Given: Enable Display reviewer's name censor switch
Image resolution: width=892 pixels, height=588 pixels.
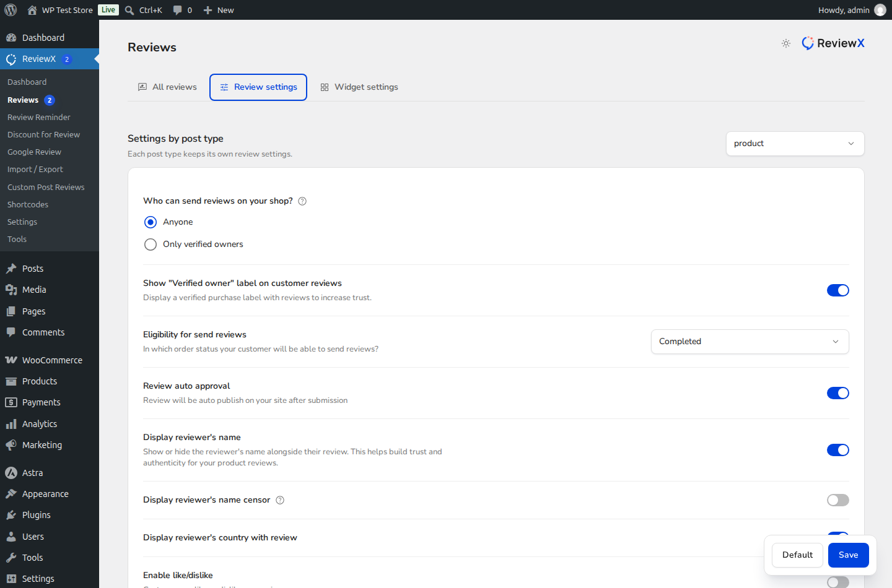Looking at the screenshot, I should 838,500.
